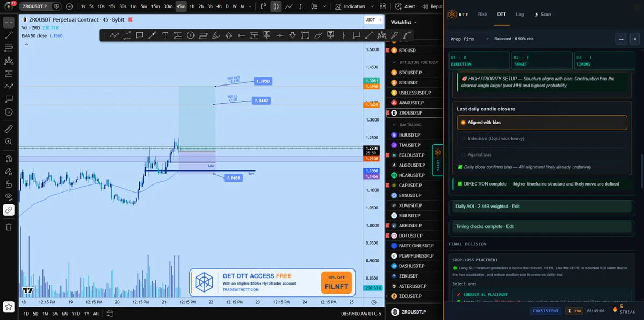Open the layout setup grid icon
Viewport: 644px width, 320px height.
click(x=383, y=6)
